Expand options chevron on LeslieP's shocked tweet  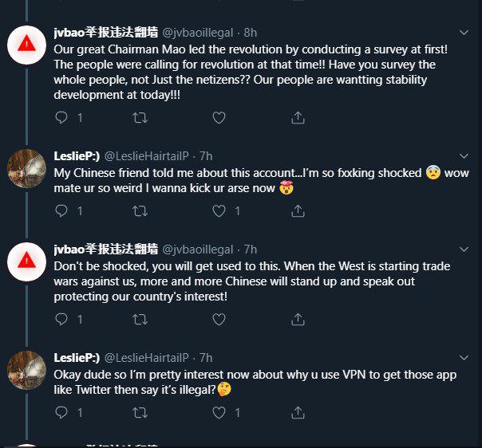[464, 156]
